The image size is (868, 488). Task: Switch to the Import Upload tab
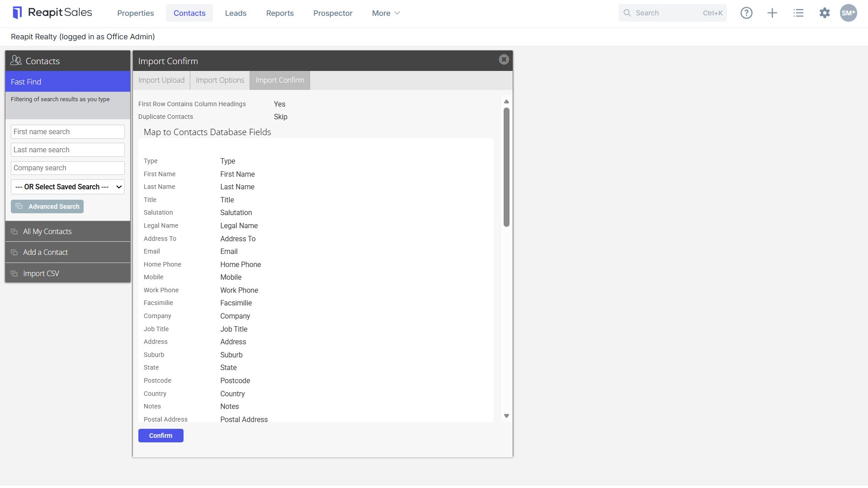tap(161, 80)
